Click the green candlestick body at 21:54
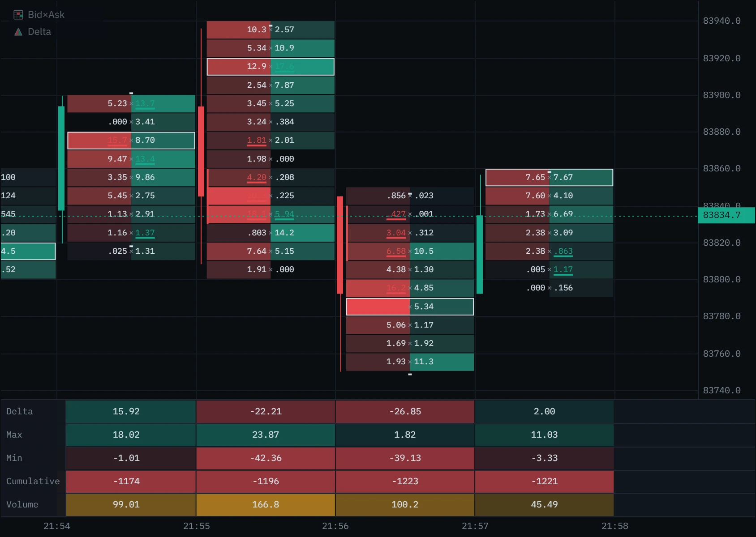The height and width of the screenshot is (537, 756). point(61,158)
